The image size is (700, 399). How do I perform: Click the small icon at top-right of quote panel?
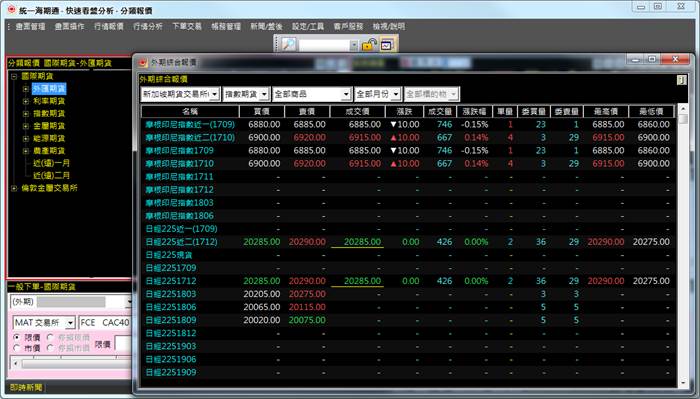pos(681,80)
